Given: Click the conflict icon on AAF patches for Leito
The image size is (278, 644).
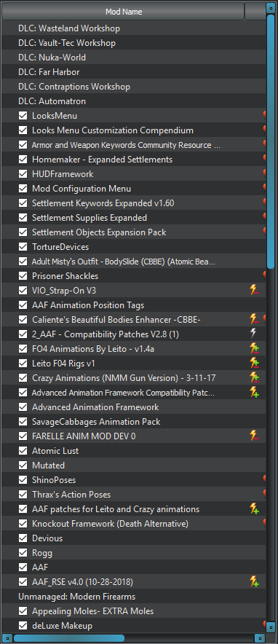Looking at the screenshot, I should (x=254, y=509).
